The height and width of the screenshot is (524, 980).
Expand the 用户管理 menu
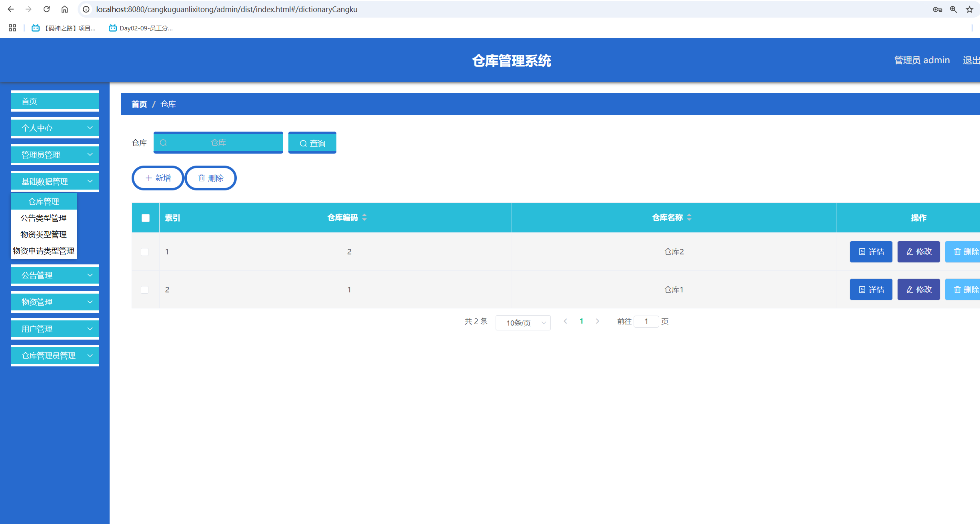click(x=54, y=328)
